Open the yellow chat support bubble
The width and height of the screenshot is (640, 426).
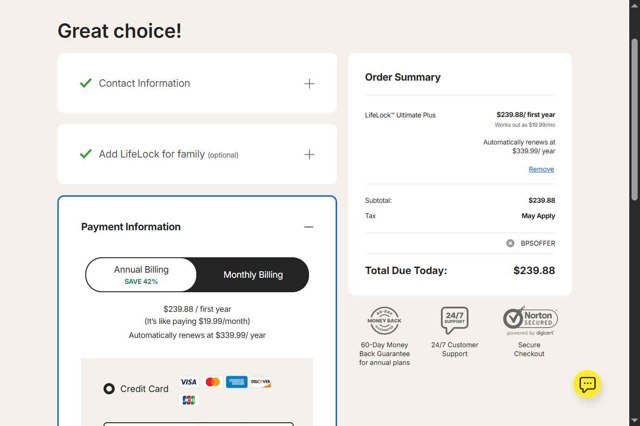(x=587, y=384)
